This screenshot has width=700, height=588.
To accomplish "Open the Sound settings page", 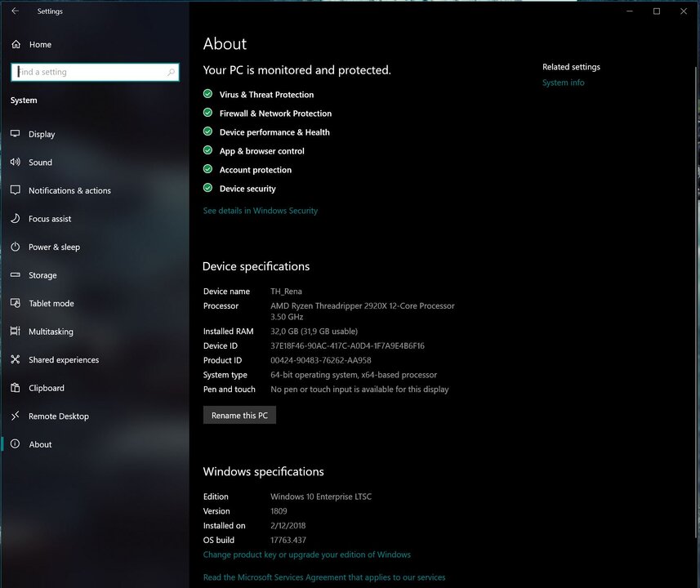I will tap(94, 162).
